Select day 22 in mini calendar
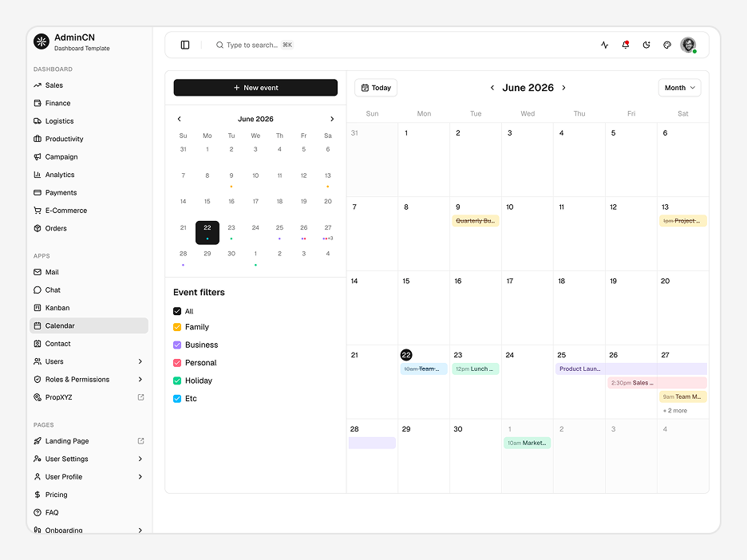This screenshot has width=747, height=560. pos(207,232)
